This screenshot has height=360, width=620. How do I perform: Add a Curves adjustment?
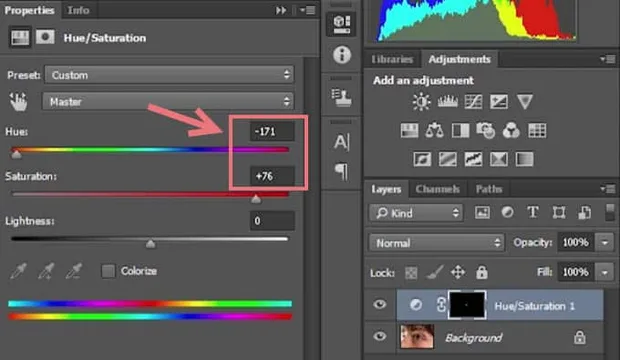coord(473,102)
